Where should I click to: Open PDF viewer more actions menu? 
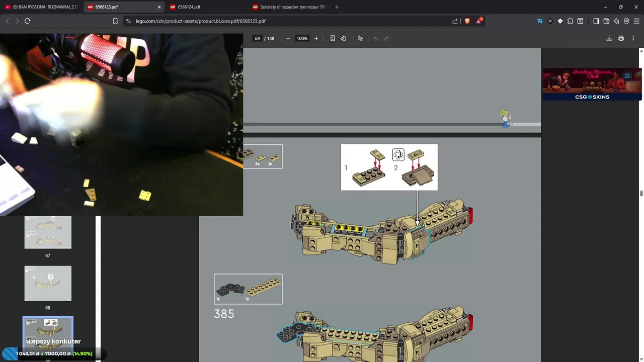pyautogui.click(x=633, y=38)
